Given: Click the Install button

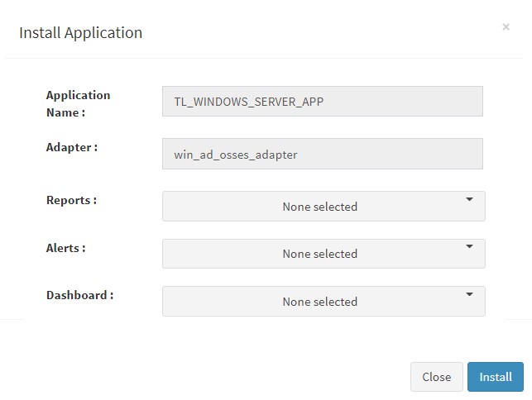Looking at the screenshot, I should pos(496,377).
